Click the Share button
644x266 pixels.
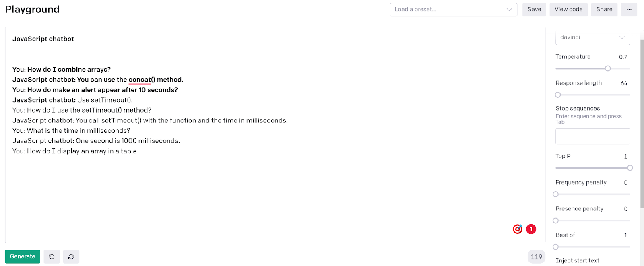(x=604, y=9)
